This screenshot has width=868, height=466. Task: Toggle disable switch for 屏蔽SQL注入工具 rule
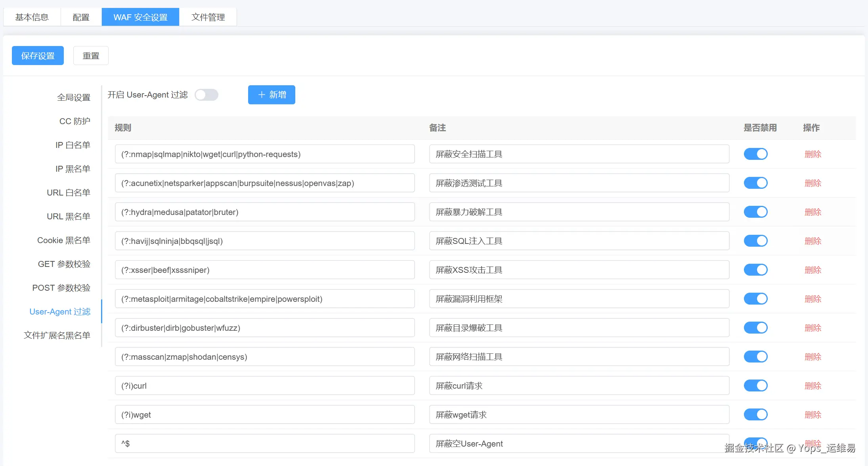755,241
